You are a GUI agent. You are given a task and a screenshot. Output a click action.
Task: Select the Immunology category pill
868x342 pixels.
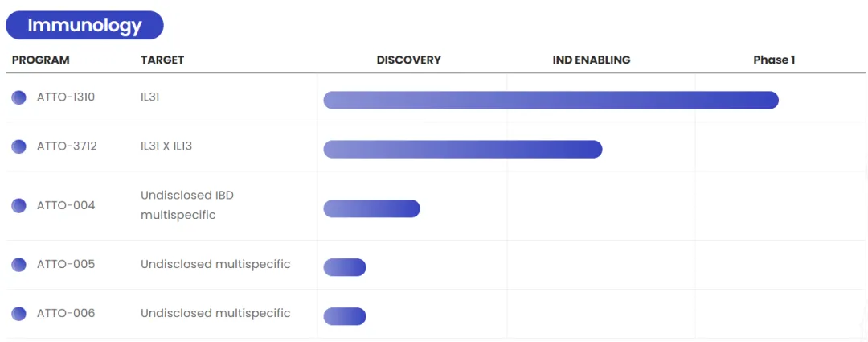(84, 26)
